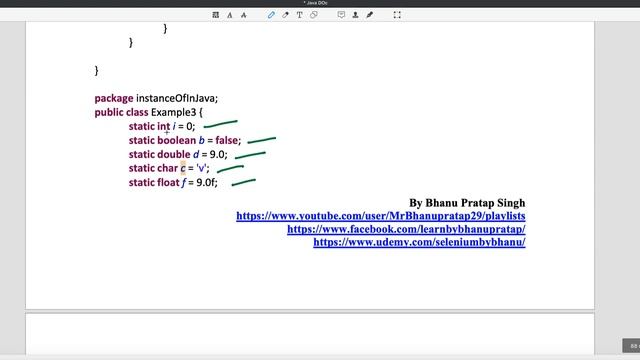Click the page indicator at bottom right
This screenshot has height=360, width=640.
(631, 346)
